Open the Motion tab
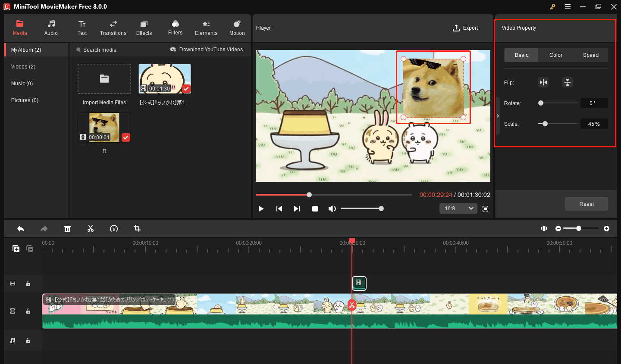 tap(237, 28)
